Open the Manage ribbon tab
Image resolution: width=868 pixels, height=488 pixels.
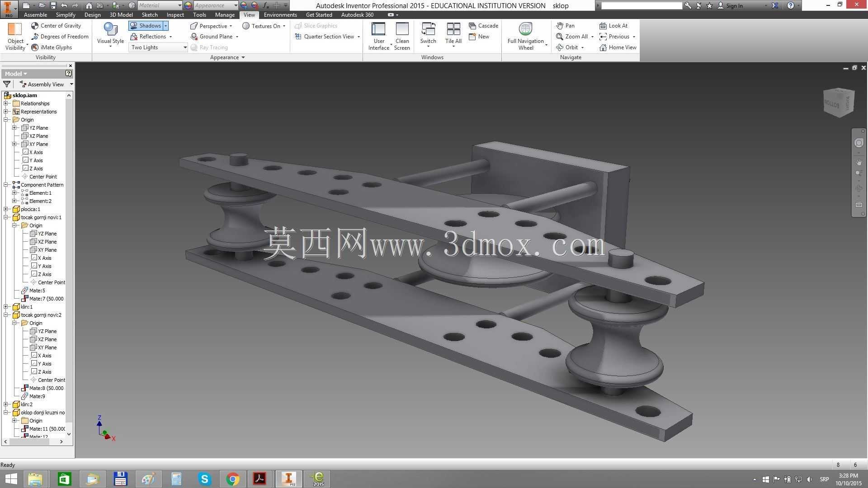click(x=225, y=15)
